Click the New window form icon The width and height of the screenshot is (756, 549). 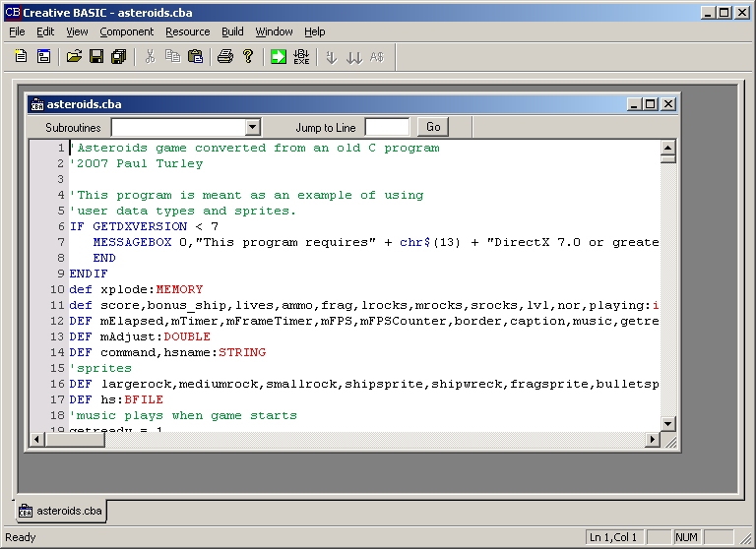tap(43, 57)
